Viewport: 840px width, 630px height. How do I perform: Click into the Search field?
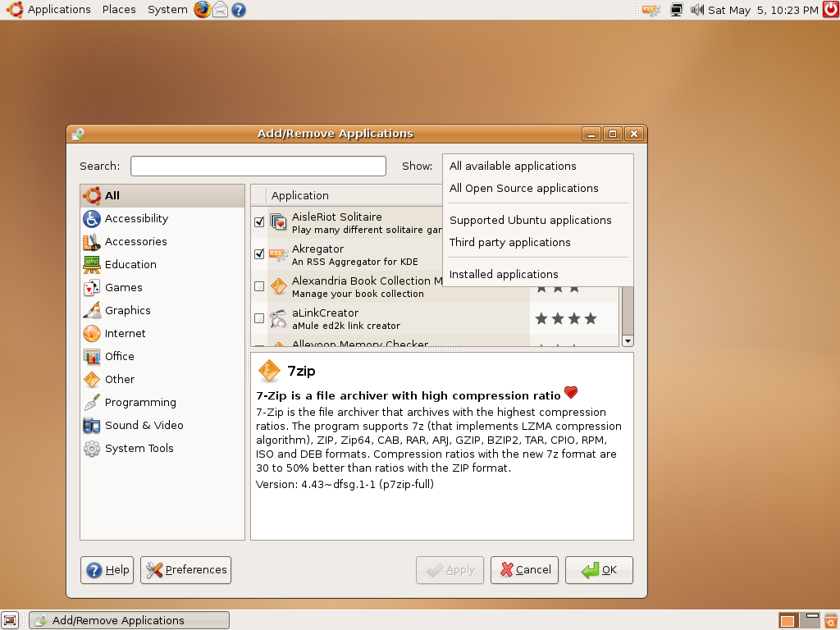(258, 166)
